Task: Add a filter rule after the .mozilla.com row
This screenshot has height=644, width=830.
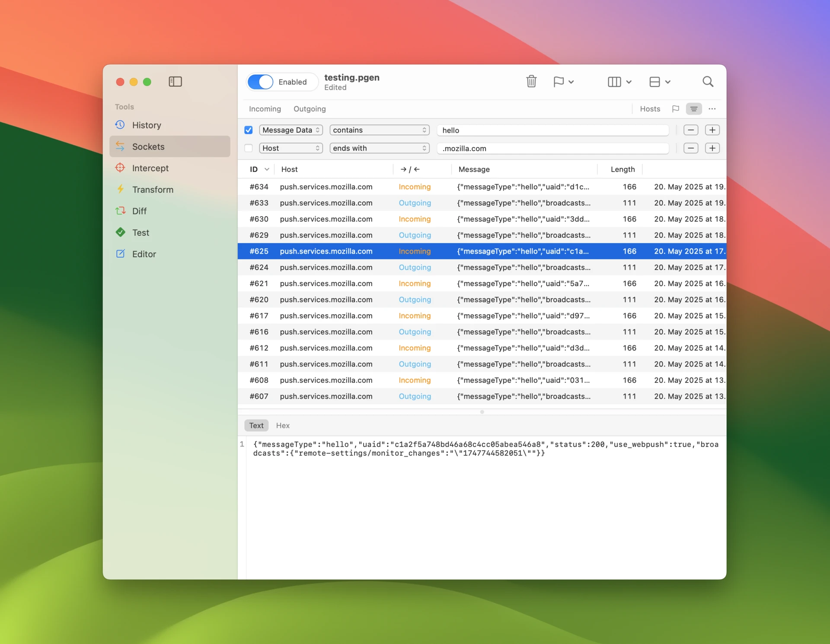Action: [x=712, y=148]
